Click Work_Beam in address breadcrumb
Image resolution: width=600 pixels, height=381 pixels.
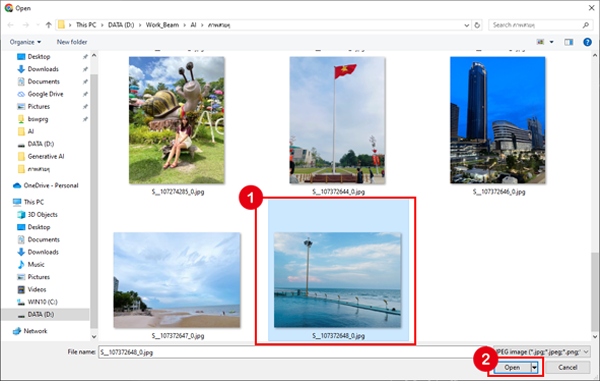click(162, 25)
